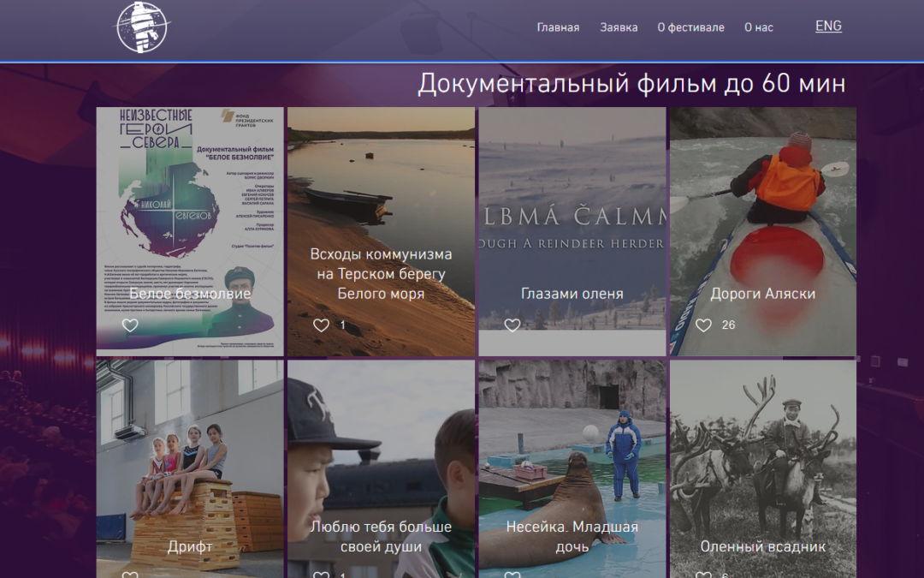Image resolution: width=924 pixels, height=578 pixels.
Task: Open the Белое безмолвие film title
Action: [x=190, y=293]
